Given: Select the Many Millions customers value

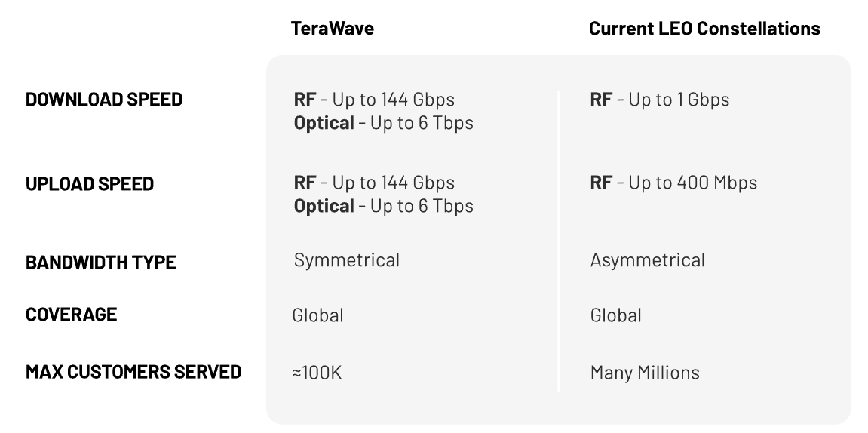Looking at the screenshot, I should [x=645, y=373].
